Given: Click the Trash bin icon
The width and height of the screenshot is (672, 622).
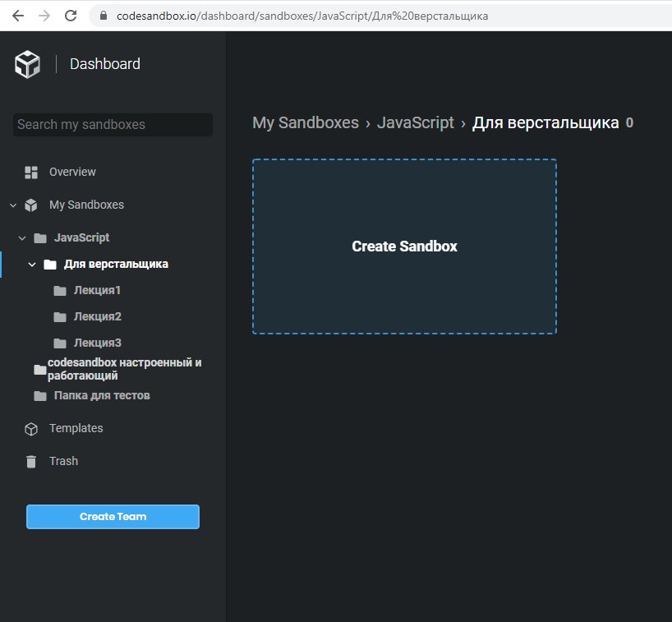Looking at the screenshot, I should tap(31, 462).
